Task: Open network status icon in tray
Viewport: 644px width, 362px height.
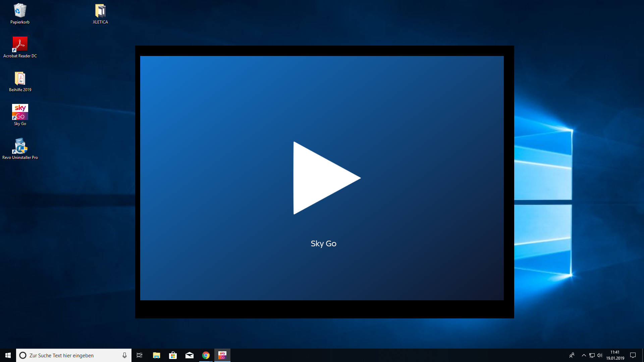Action: [592, 355]
